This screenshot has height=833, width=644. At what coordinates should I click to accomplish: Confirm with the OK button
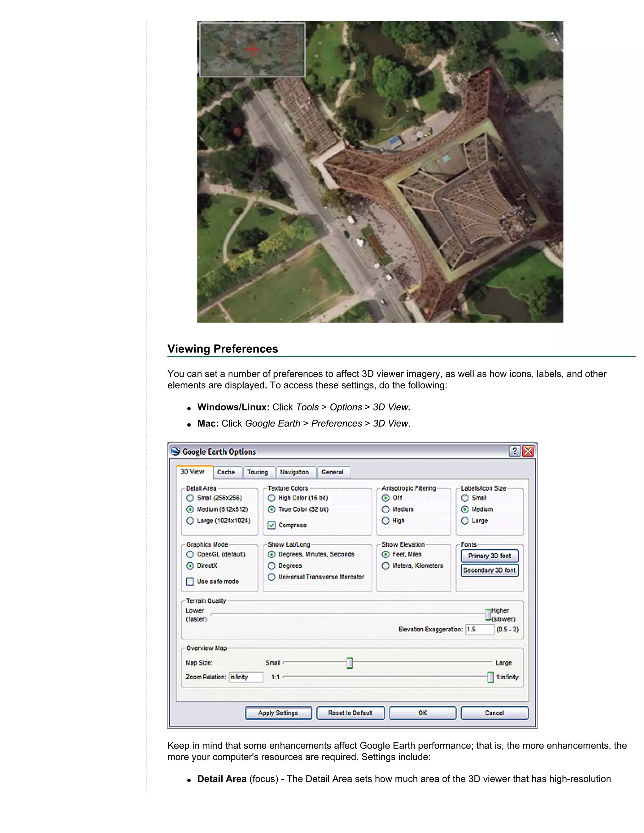[x=422, y=713]
